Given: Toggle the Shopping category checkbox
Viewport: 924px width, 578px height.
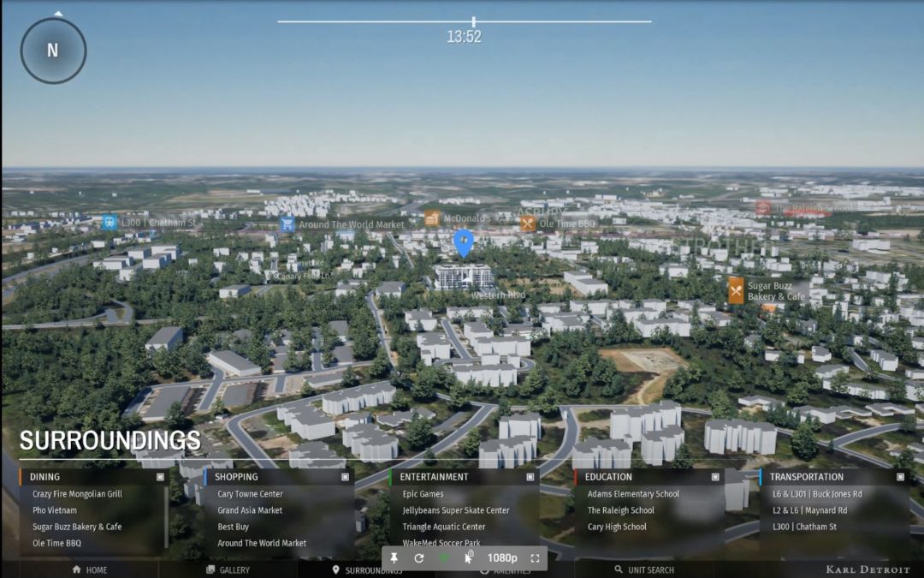Looking at the screenshot, I should [345, 477].
